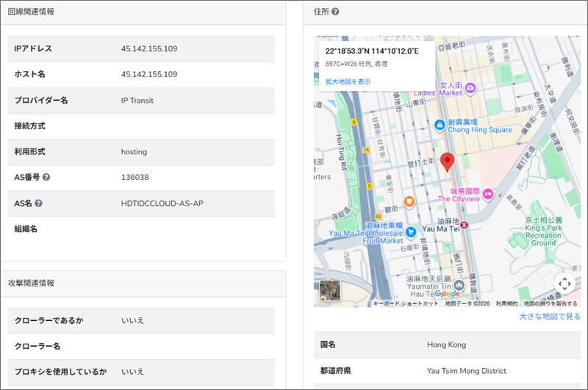
Task: Click The Cityview hotel marker icon
Action: tap(488, 195)
